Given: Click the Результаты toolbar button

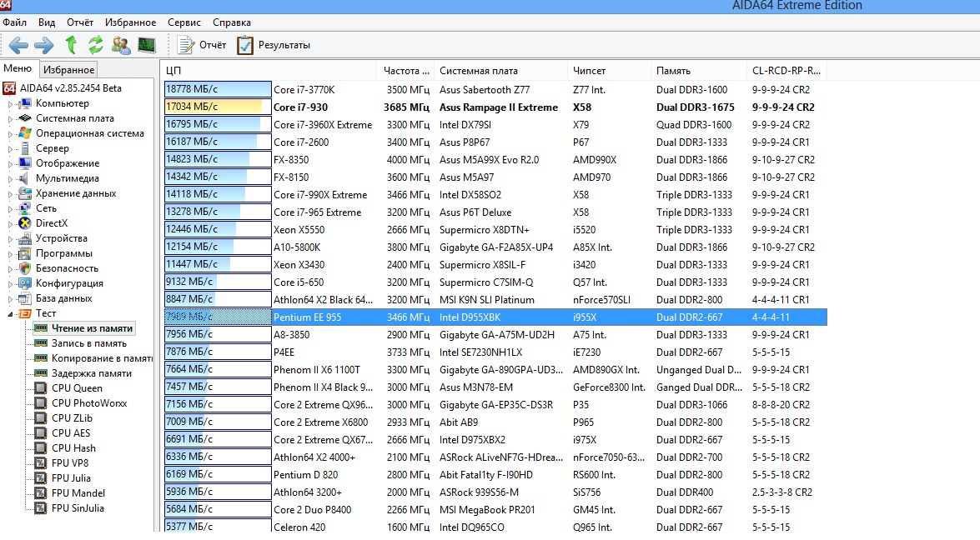Looking at the screenshot, I should 274,45.
